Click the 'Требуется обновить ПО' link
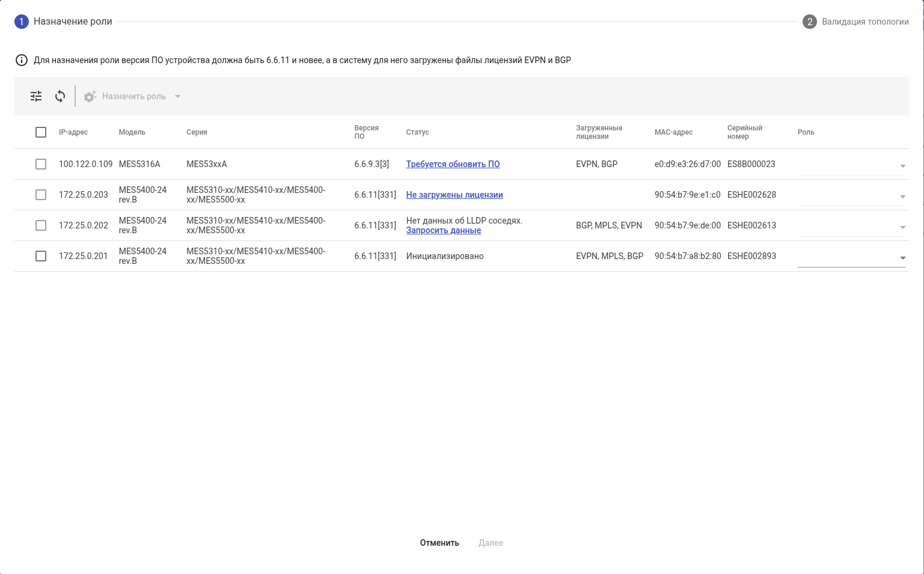This screenshot has height=574, width=924. 453,164
